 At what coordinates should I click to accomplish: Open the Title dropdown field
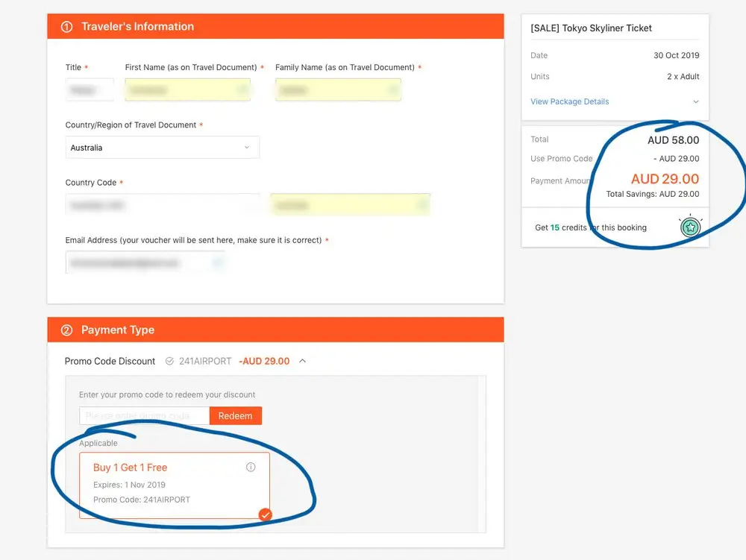pos(90,89)
